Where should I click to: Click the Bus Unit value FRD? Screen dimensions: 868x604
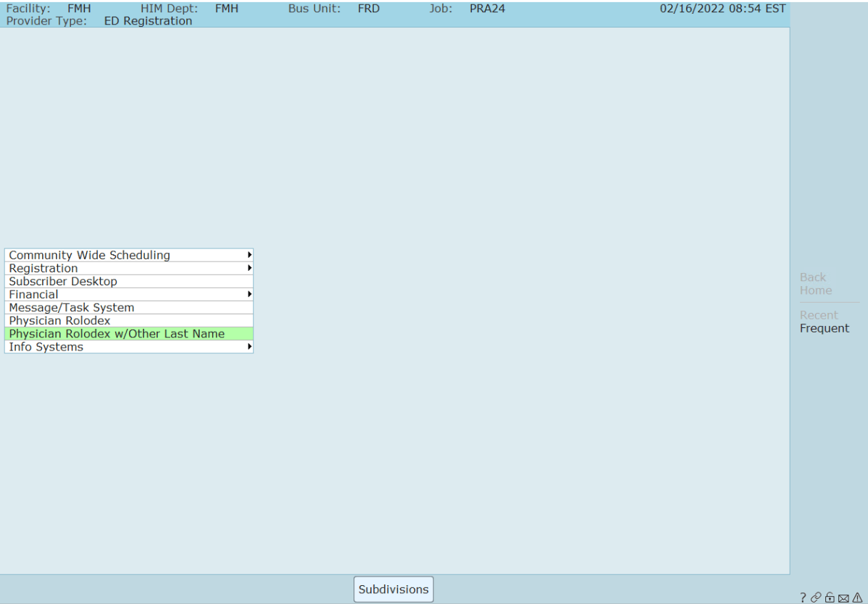(369, 9)
